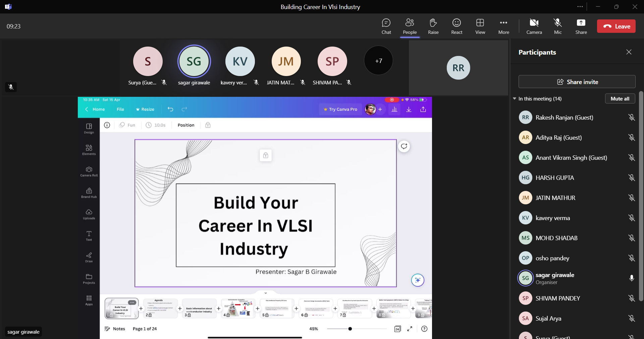Open the Chat panel
Viewport: 644px width, 339px height.
tap(386, 26)
